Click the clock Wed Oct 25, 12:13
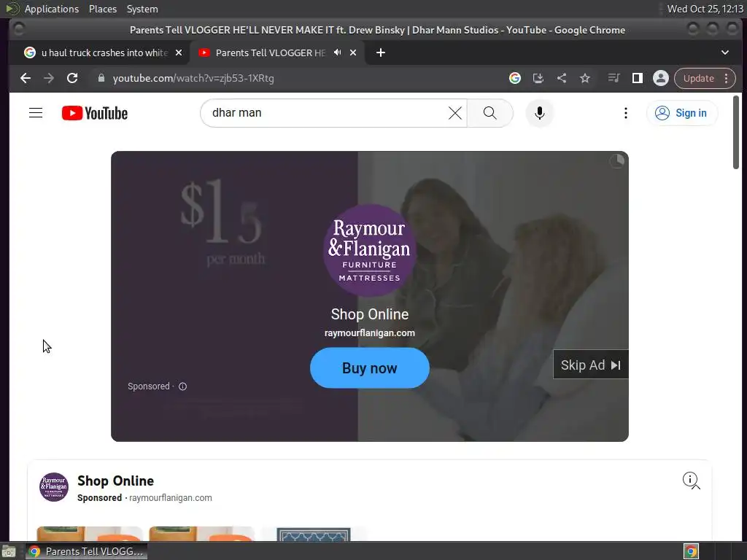Image resolution: width=747 pixels, height=560 pixels. pyautogui.click(x=705, y=9)
